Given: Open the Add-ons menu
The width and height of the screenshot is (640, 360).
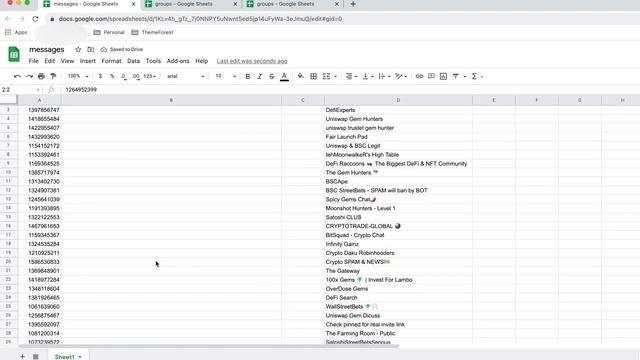Looking at the screenshot, I should 178,61.
